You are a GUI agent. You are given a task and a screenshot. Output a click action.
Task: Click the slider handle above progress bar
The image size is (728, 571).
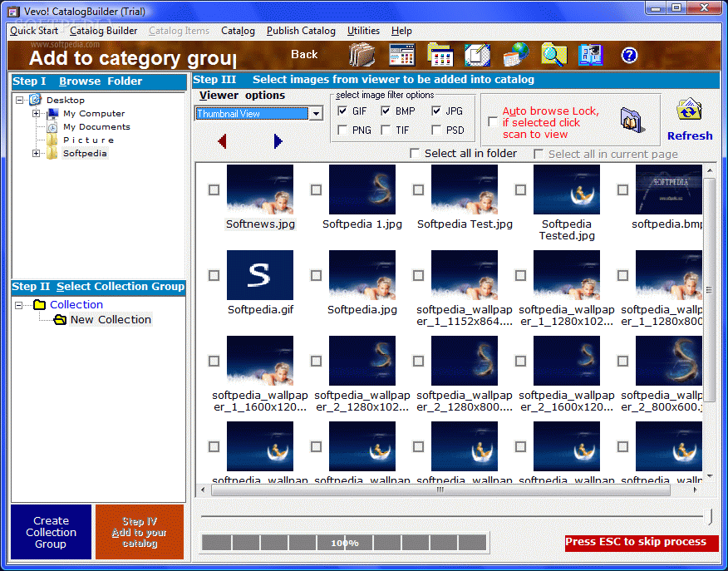click(x=708, y=516)
